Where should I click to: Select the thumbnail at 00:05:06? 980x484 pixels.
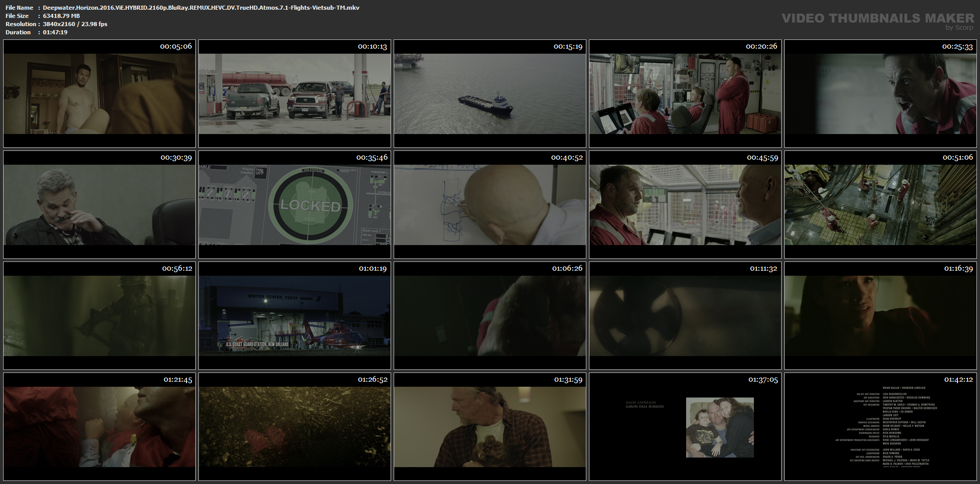99,94
